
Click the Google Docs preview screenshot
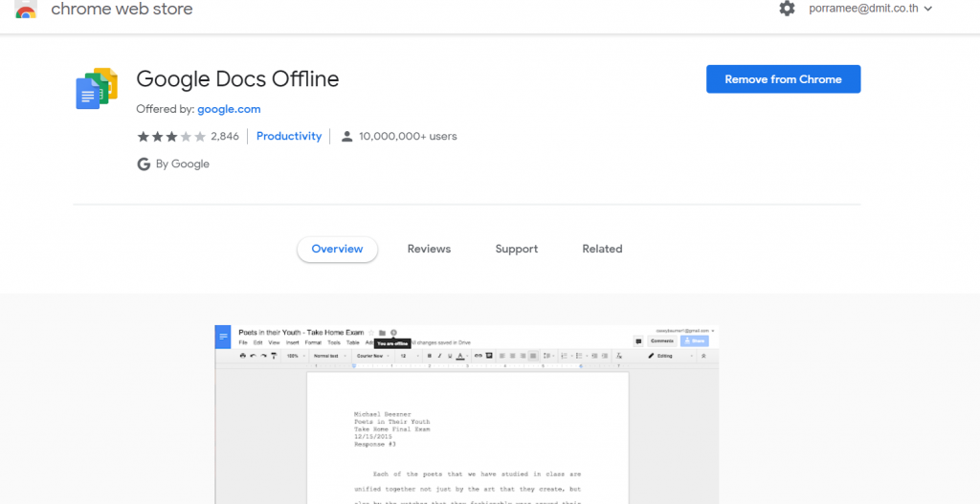[467, 414]
